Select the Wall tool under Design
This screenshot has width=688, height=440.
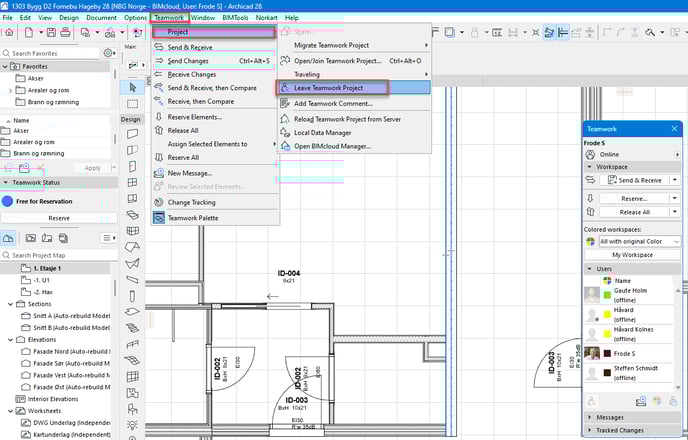(133, 133)
